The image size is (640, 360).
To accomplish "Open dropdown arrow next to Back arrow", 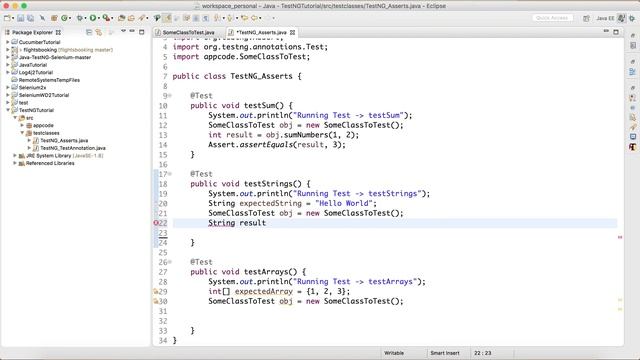I will 260,18.
